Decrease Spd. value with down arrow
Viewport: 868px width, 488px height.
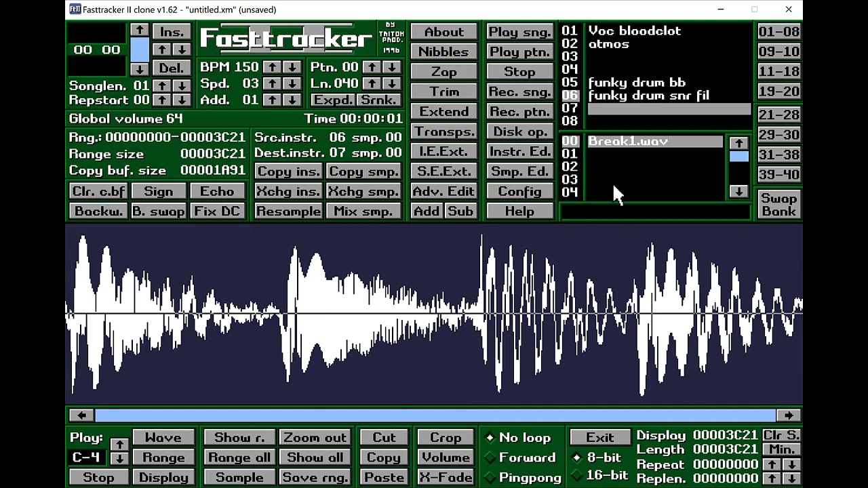[x=292, y=83]
